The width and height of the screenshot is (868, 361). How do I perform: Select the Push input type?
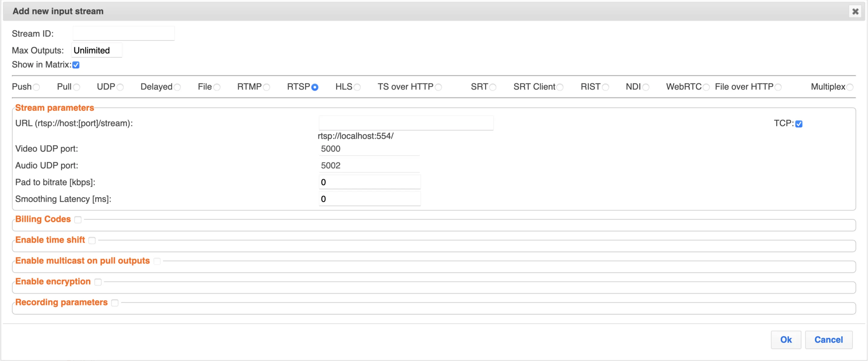point(36,87)
